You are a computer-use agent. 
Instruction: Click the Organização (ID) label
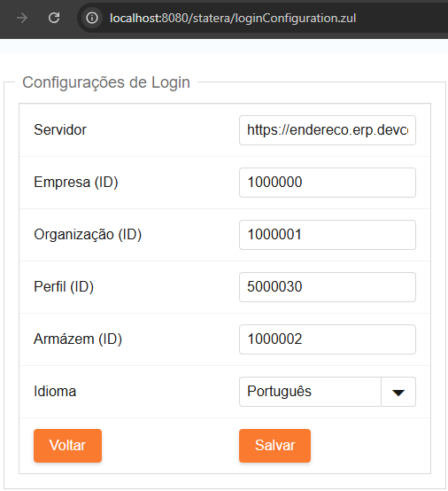(x=88, y=235)
